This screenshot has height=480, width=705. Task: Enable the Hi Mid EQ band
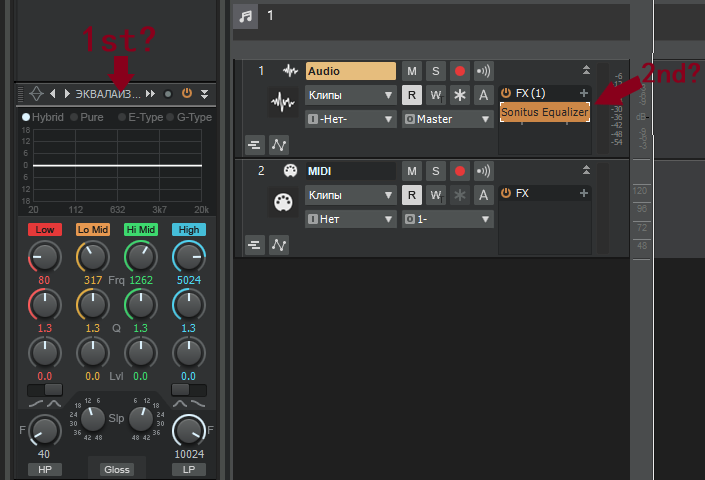click(x=141, y=230)
